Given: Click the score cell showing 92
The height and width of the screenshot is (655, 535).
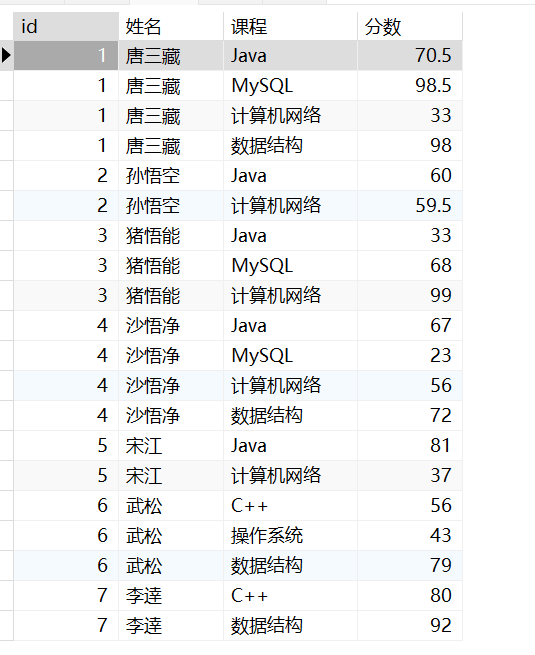Looking at the screenshot, I should 410,625.
